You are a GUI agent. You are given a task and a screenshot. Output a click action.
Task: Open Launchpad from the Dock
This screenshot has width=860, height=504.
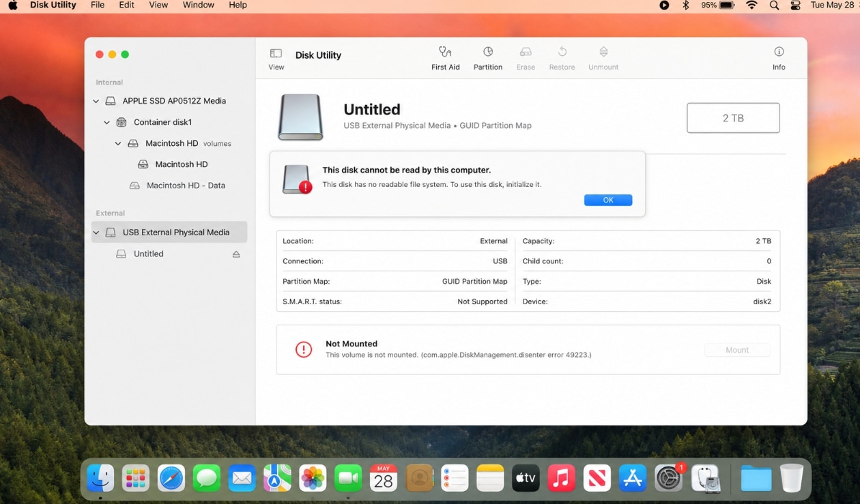point(136,478)
